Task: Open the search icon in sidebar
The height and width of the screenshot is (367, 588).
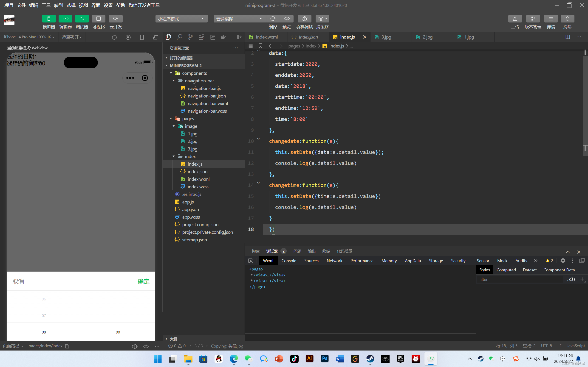Action: coord(179,37)
